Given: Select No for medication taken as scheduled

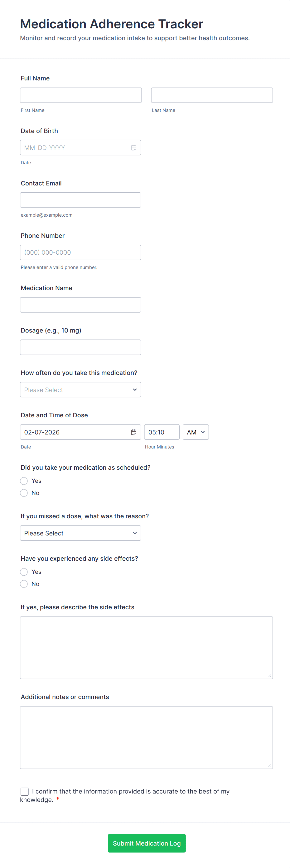Looking at the screenshot, I should (24, 493).
